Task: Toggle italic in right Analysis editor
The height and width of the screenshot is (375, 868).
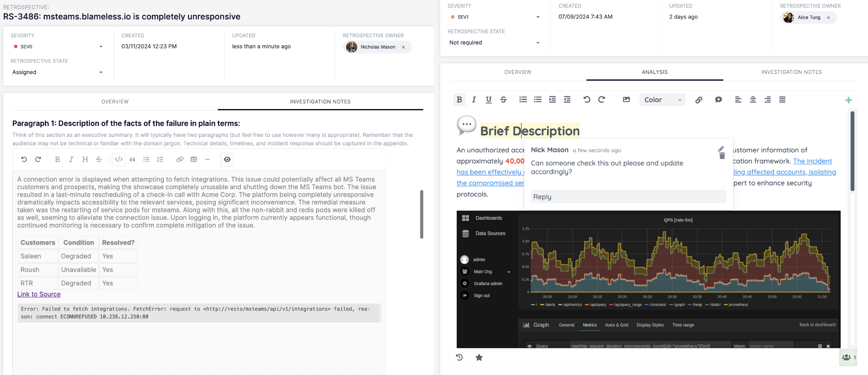Action: tap(474, 100)
